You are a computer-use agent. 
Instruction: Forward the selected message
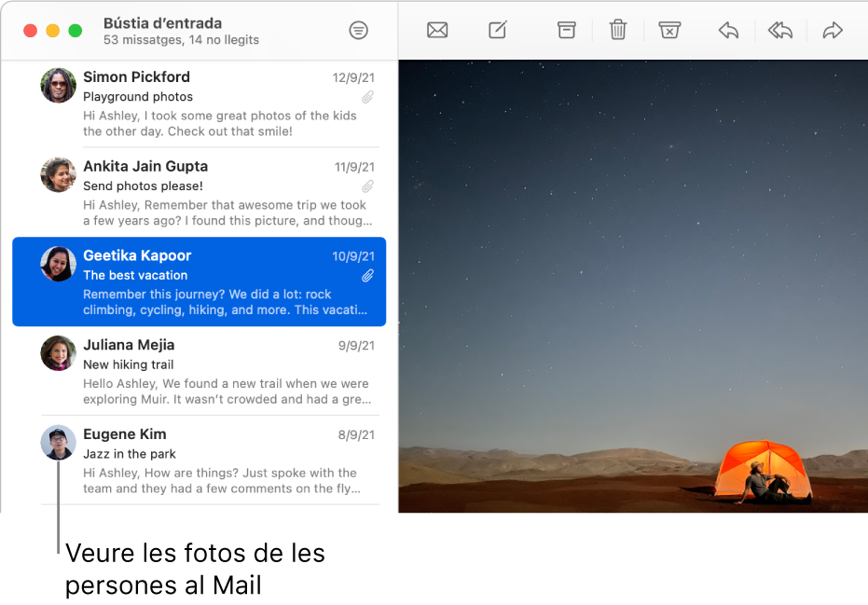click(x=832, y=30)
